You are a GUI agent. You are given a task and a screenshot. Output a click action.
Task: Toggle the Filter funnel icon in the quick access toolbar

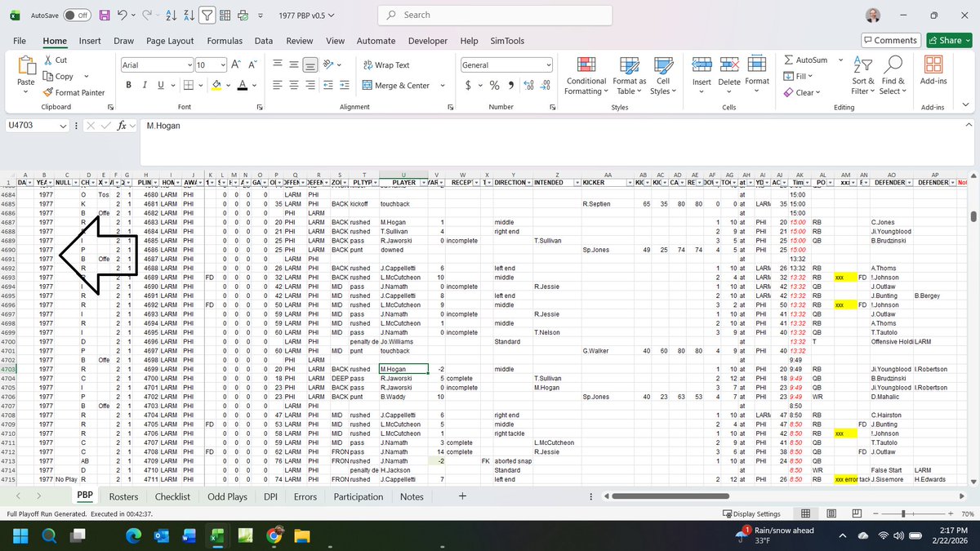207,15
